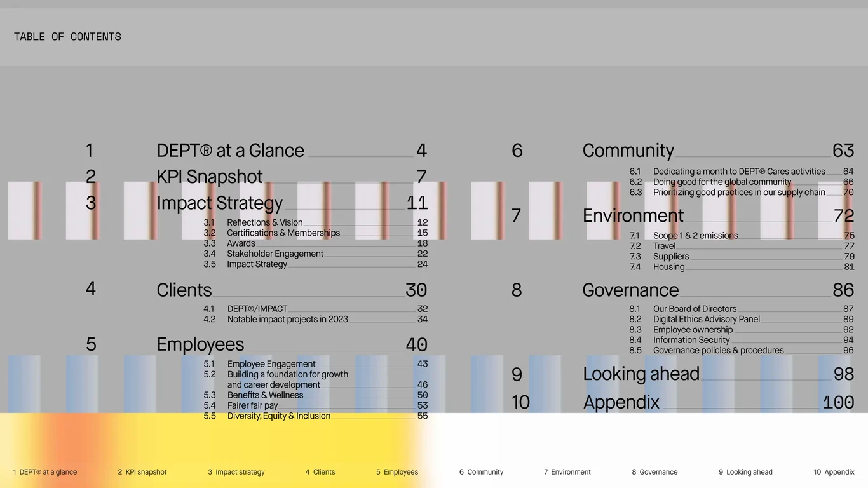
Task: Select '7 Environment' in bottom navigation
Action: [567, 472]
